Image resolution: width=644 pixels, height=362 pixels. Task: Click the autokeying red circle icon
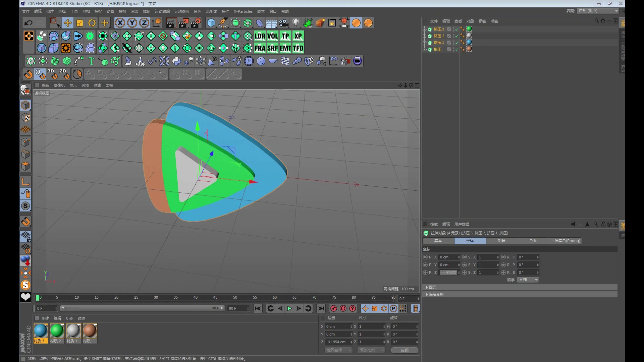[343, 308]
